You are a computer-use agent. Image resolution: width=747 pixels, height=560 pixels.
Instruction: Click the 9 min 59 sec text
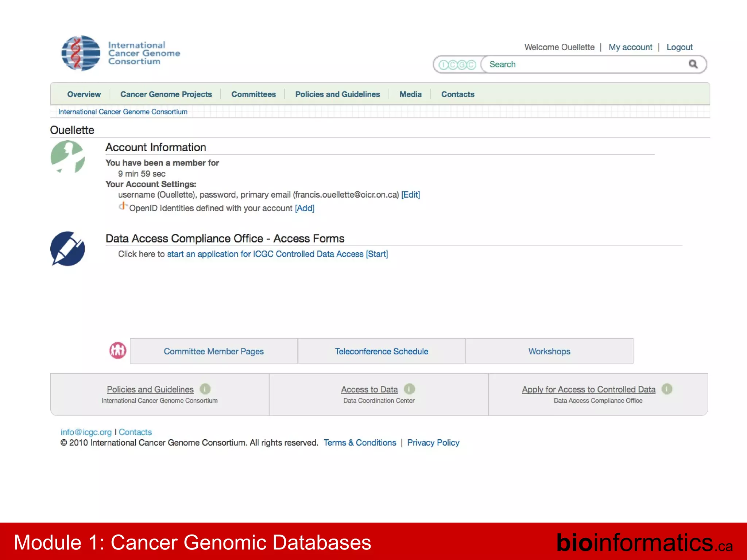[x=142, y=174]
